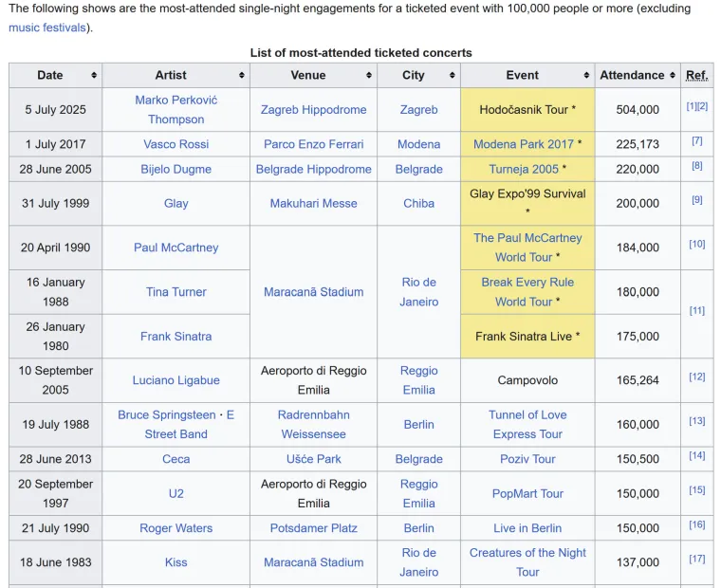
Task: Sort table by Artist column arrows
Action: 241,75
